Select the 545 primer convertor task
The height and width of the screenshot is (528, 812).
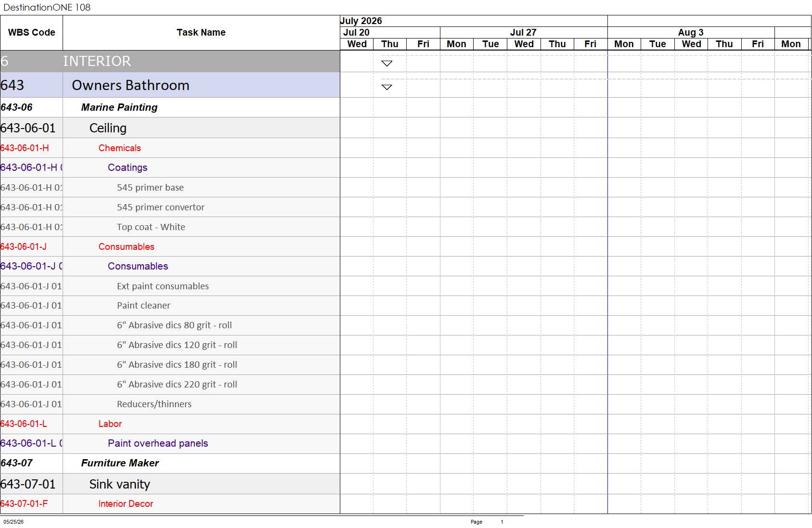tap(170, 207)
